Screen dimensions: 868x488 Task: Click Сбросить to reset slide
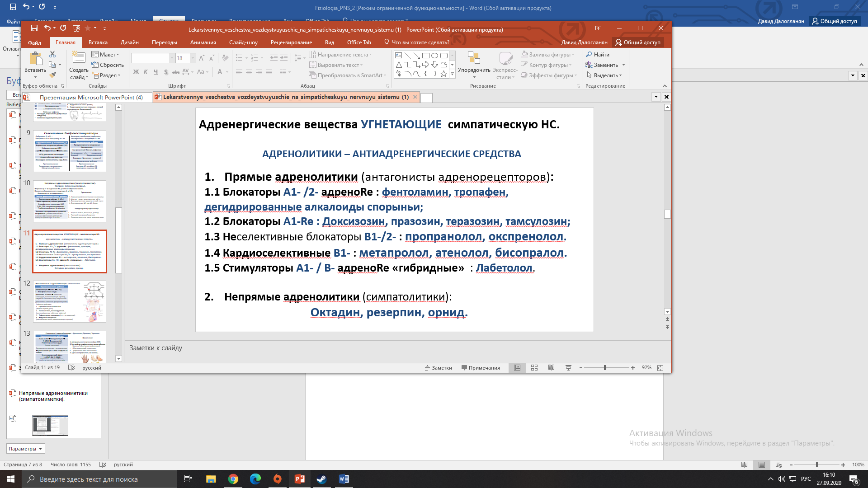(x=108, y=65)
